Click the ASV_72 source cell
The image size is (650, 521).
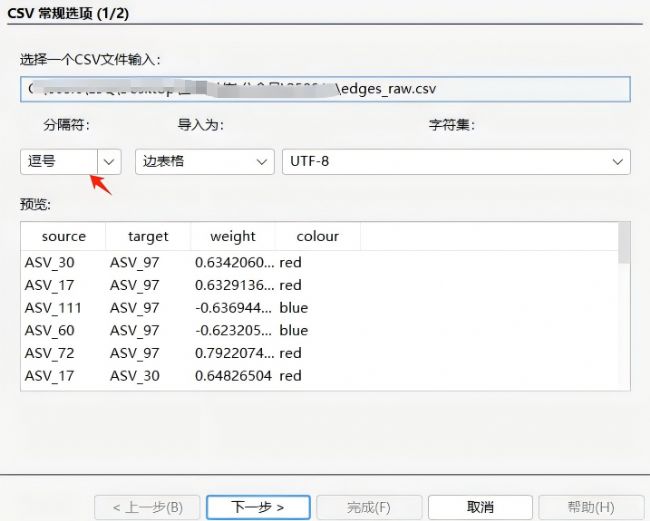(49, 354)
